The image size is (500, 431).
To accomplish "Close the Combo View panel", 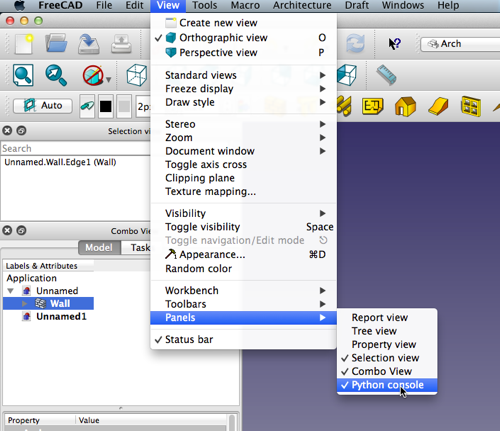I will pyautogui.click(x=7, y=230).
